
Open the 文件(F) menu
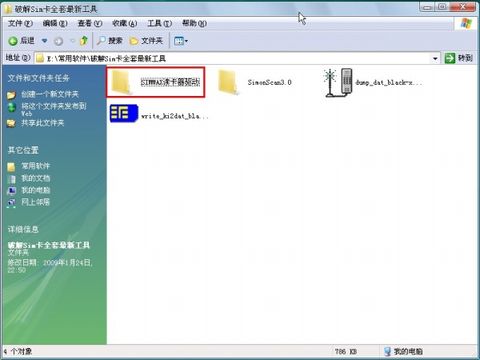click(x=20, y=23)
